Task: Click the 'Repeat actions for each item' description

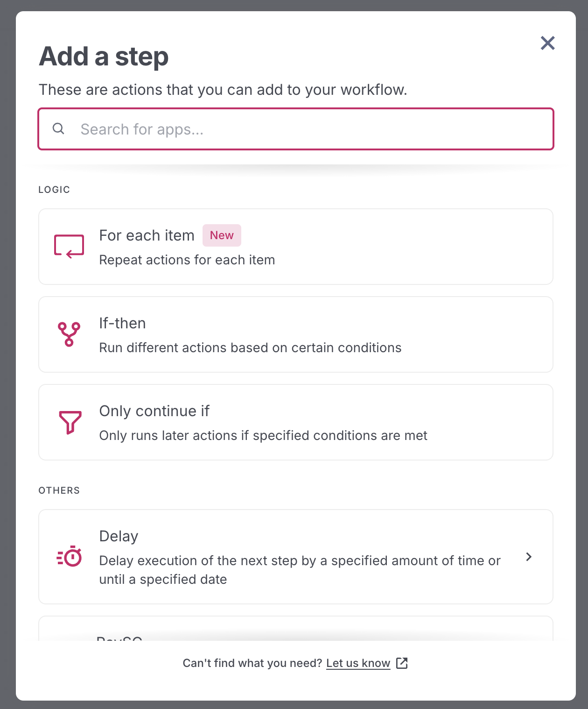Action: click(187, 260)
